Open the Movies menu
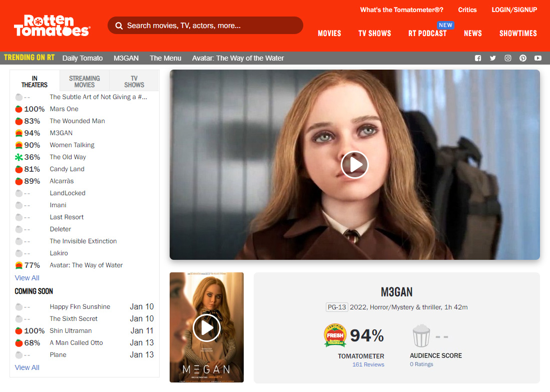Image resolution: width=550 pixels, height=392 pixels. click(x=329, y=34)
